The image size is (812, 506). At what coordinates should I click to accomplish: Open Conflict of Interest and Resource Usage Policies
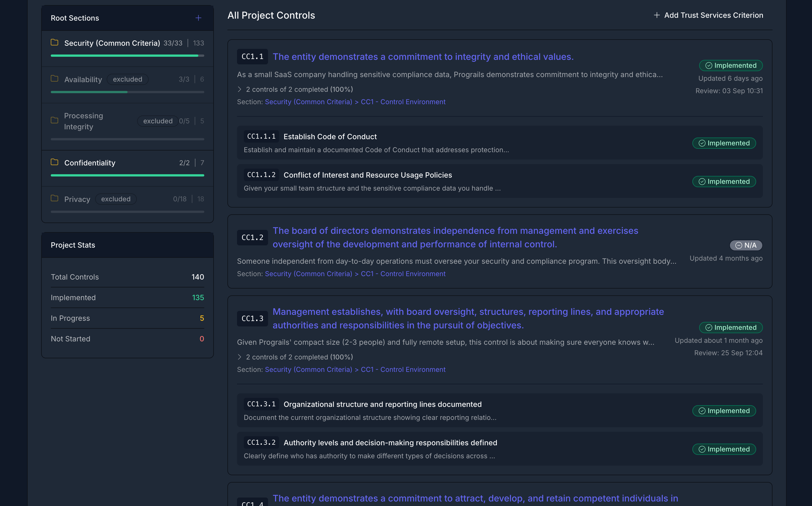tap(367, 175)
